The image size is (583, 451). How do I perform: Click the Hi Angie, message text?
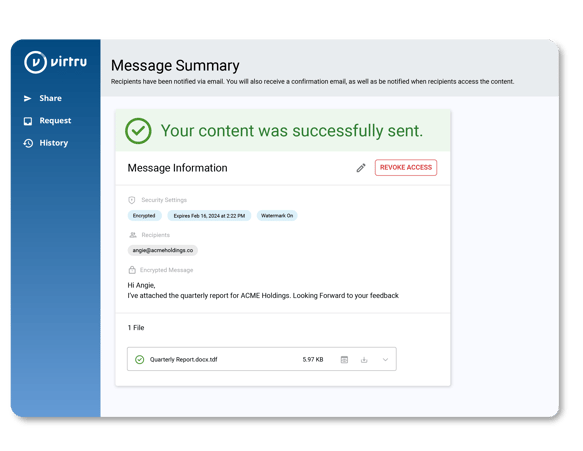click(141, 285)
